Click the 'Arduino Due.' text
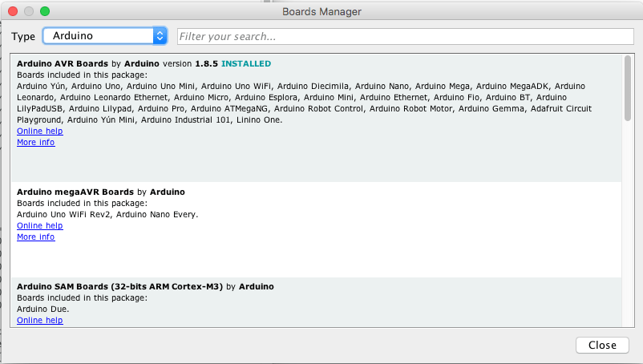The image size is (643, 364). coord(43,309)
